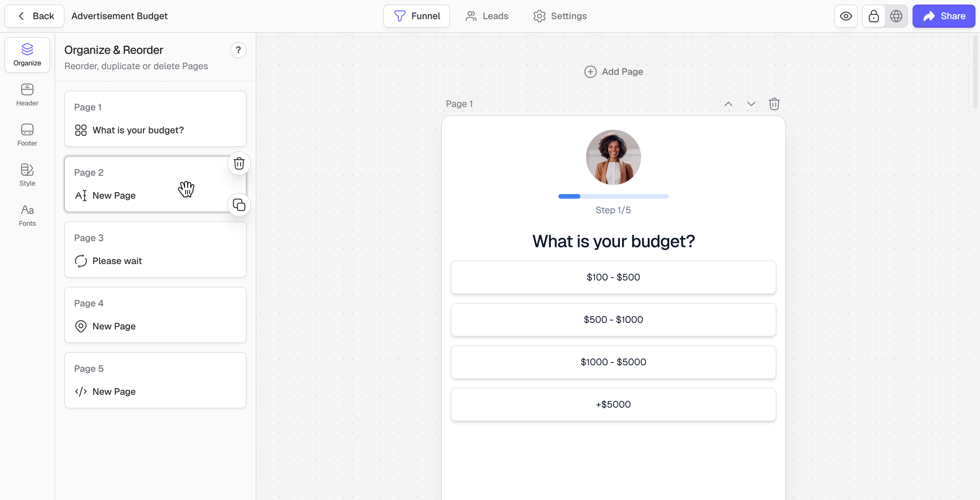Click the Share button
The image size is (980, 500).
coord(944,16)
